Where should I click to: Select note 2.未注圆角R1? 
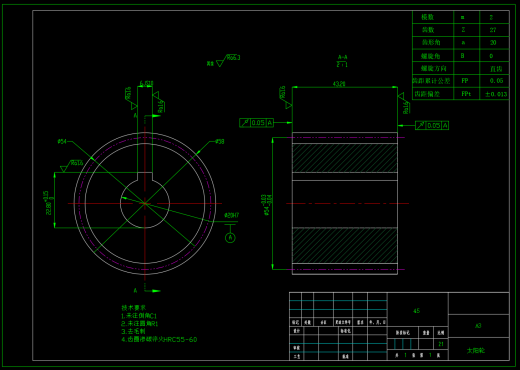click(x=140, y=324)
